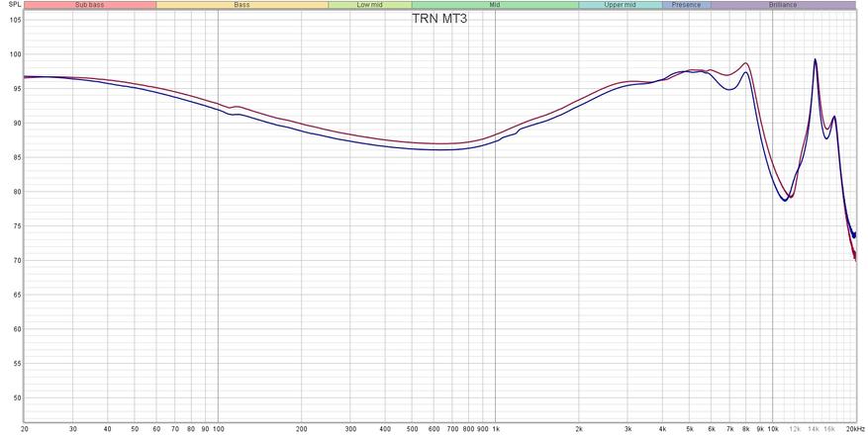Click the grey "12k" frequency tick label
The width and height of the screenshot is (868, 435).
[795, 429]
